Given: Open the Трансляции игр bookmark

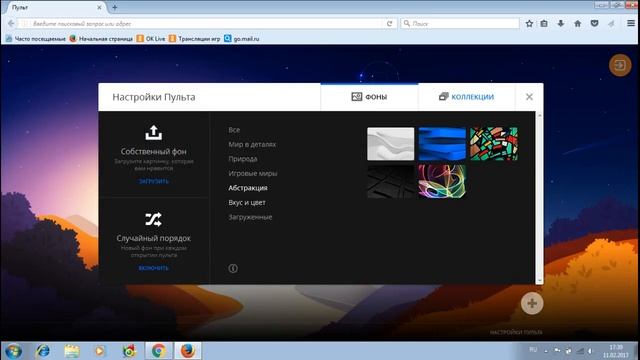Looking at the screenshot, I should [194, 39].
